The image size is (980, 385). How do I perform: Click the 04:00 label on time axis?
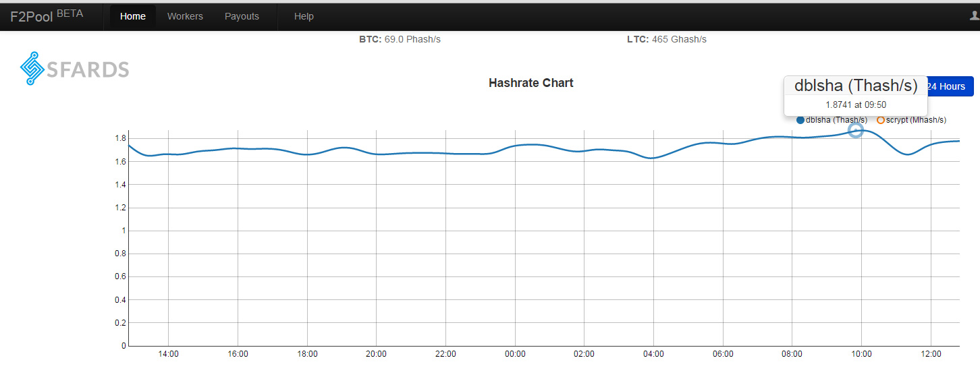tap(653, 354)
